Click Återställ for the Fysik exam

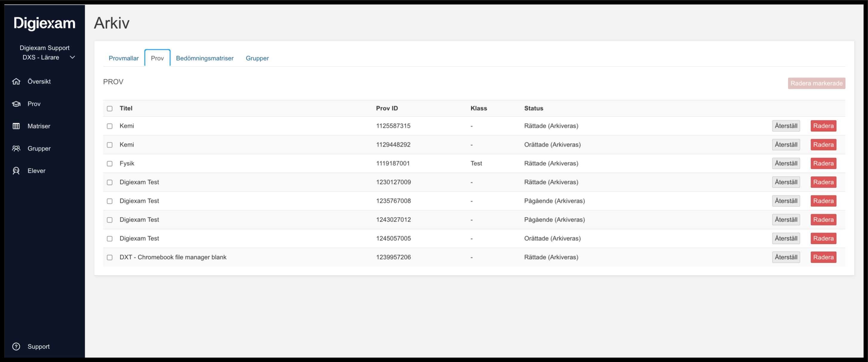[x=786, y=163]
